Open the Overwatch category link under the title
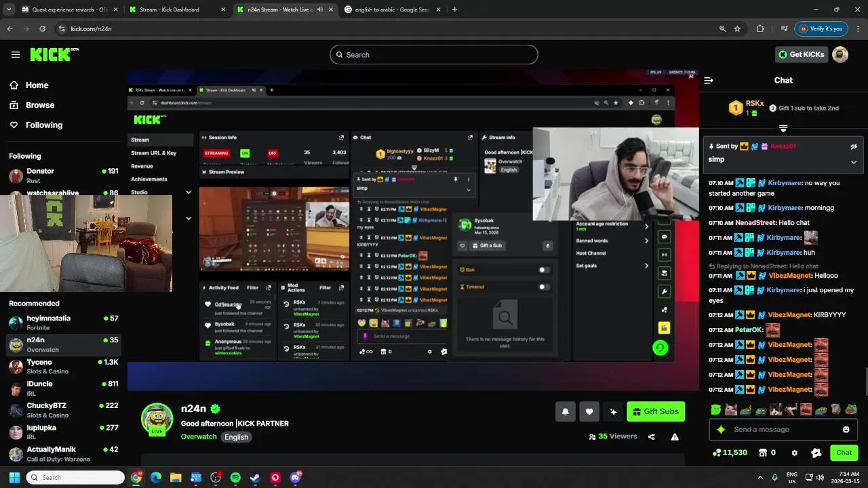Screen dimensions: 868x488 199,437
